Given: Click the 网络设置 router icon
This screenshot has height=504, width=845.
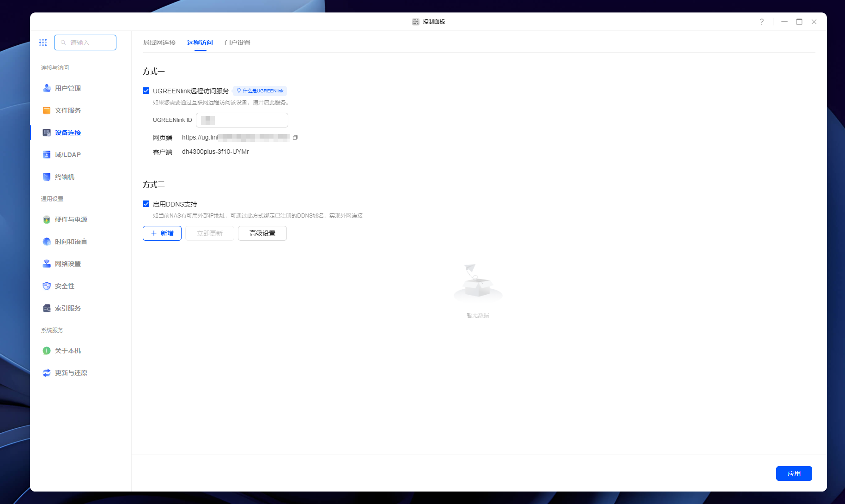Looking at the screenshot, I should pyautogui.click(x=47, y=264).
